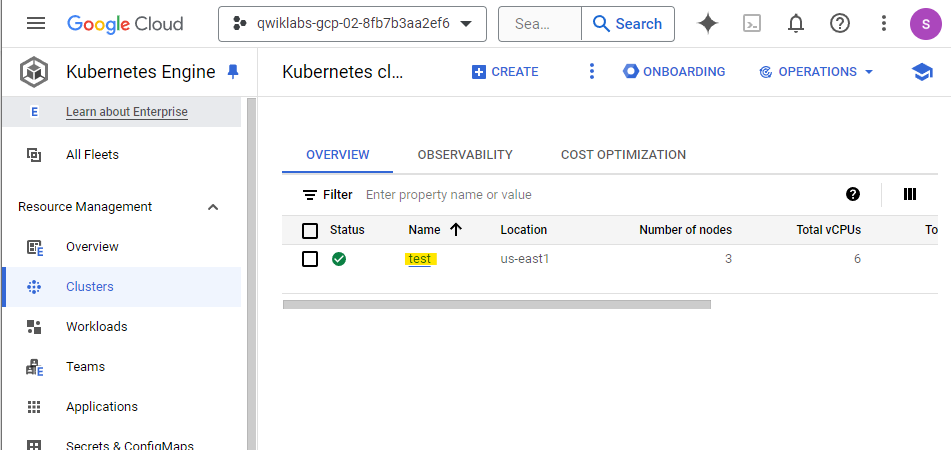
Task: Tick the checkbox for the test cluster
Action: [310, 260]
